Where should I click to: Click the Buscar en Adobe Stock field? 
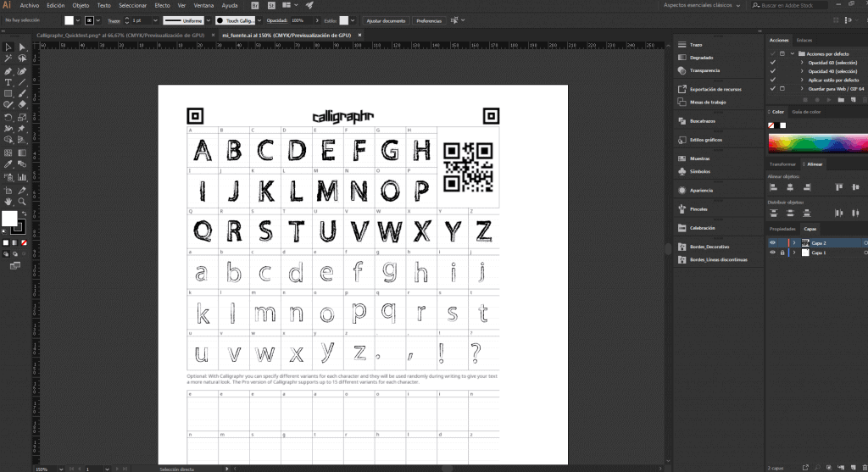[x=790, y=6]
